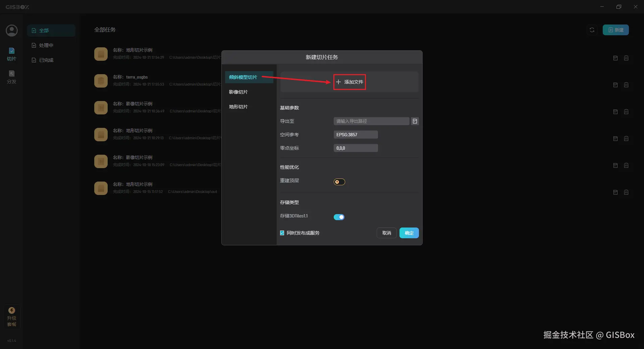644x349 pixels.
Task: Open folder icon for 地形切片示例 task finished 10:29:13
Action: (x=615, y=139)
